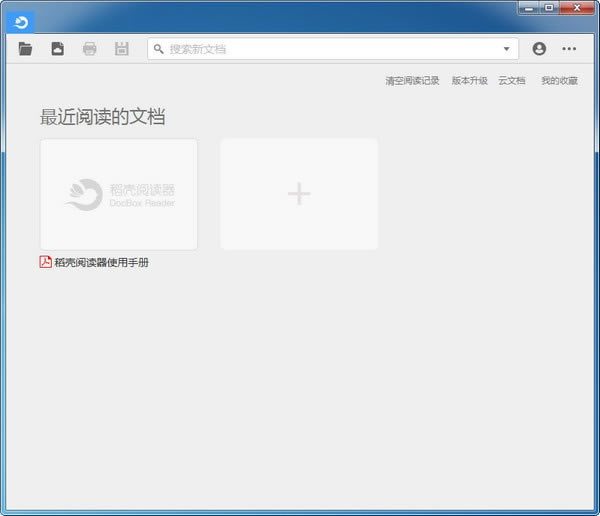Click the picture document icon in toolbar
The width and height of the screenshot is (600, 516).
coord(58,49)
